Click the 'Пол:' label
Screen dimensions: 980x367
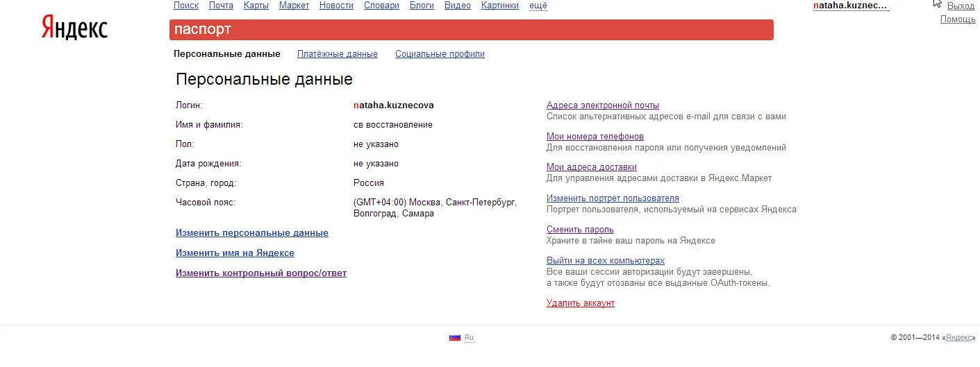[x=185, y=144]
